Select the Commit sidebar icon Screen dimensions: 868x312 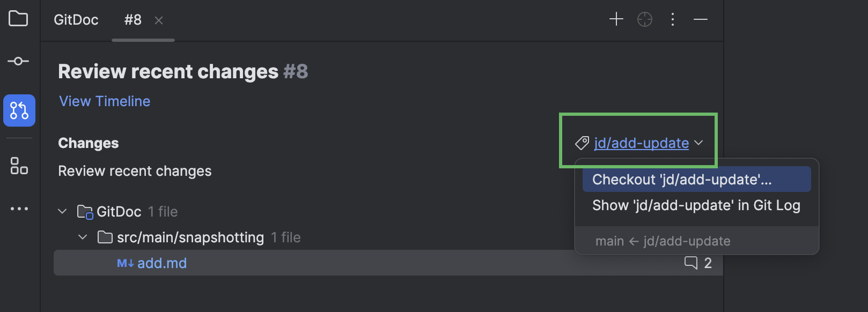19,61
